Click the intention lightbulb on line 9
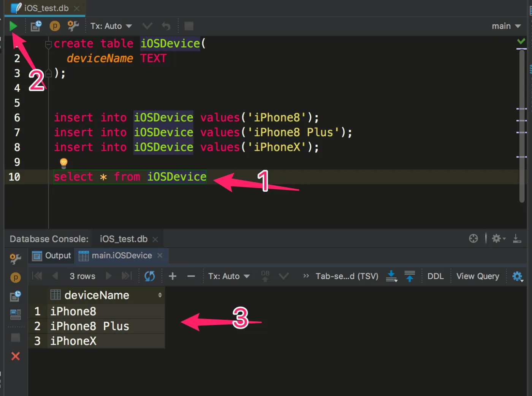This screenshot has height=396, width=532. [x=64, y=163]
